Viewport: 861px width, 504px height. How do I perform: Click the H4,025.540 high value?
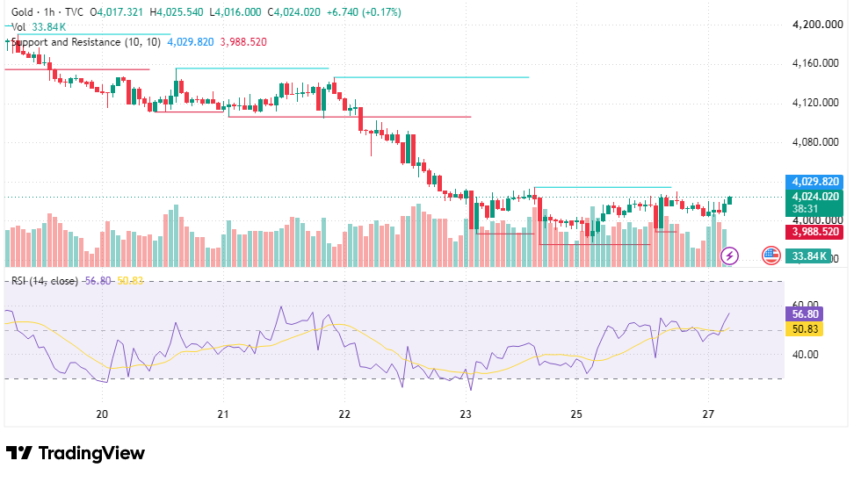(177, 12)
